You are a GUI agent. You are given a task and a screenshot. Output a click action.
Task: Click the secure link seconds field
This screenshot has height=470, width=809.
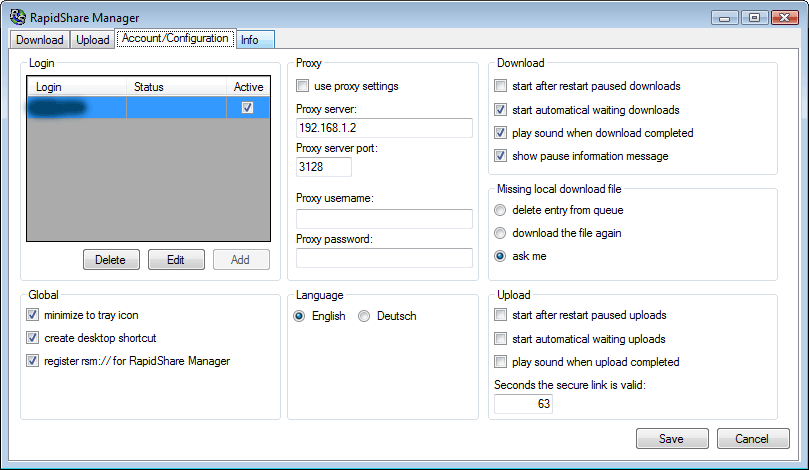(x=523, y=404)
